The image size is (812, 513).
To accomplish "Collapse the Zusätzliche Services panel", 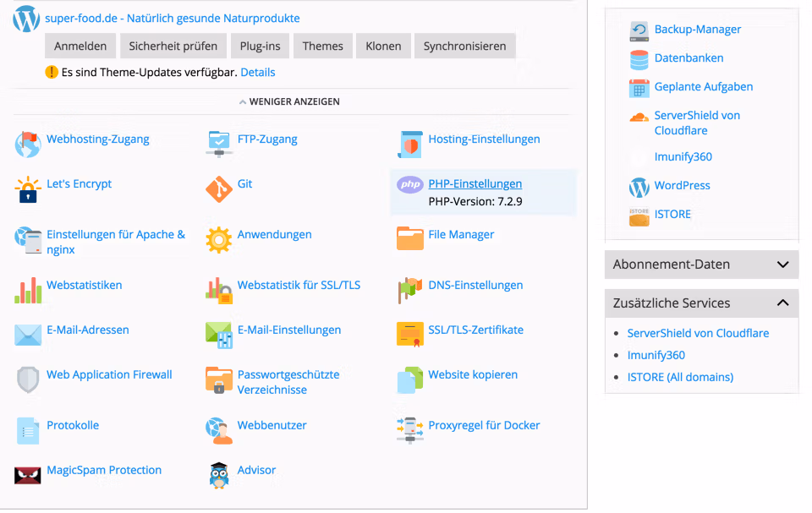I will pos(701,303).
